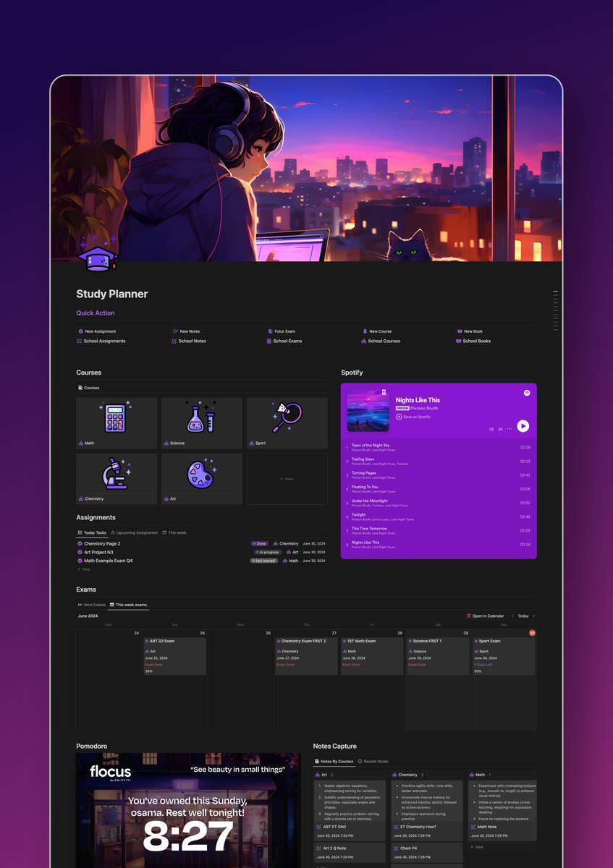Skip to the next track in Spotify

[500, 429]
